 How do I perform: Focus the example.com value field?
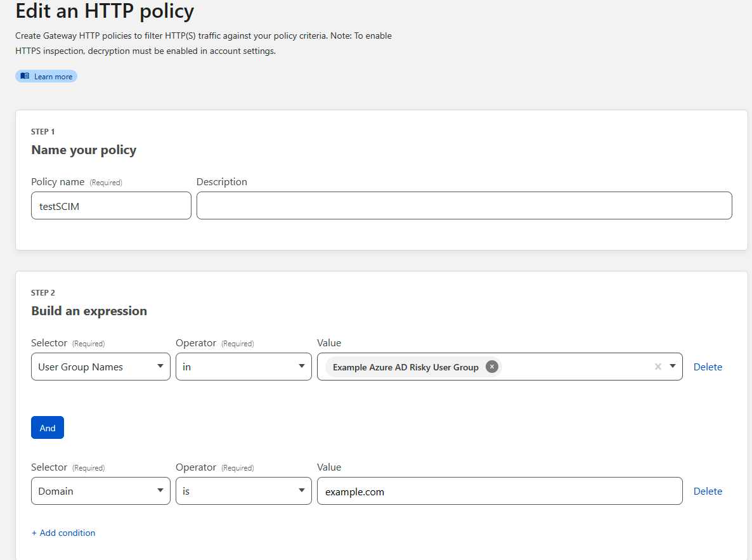(500, 491)
